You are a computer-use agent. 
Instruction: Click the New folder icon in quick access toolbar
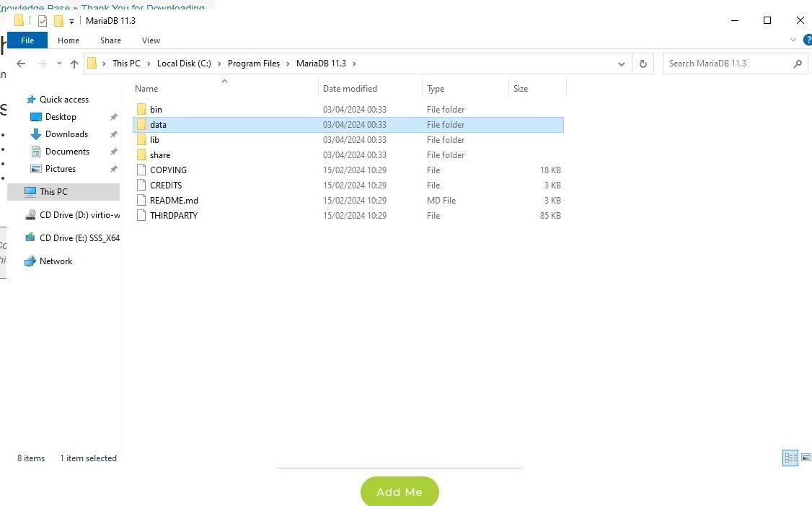pos(58,21)
